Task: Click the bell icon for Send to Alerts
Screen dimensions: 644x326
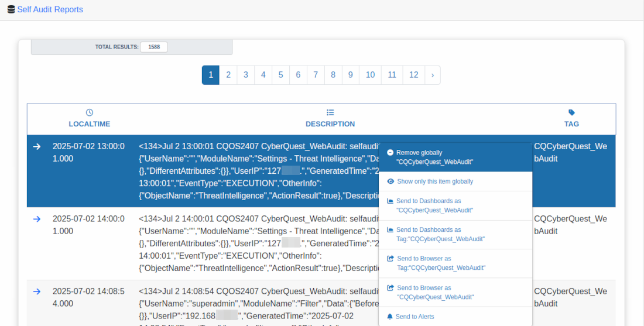Action: tap(390, 317)
